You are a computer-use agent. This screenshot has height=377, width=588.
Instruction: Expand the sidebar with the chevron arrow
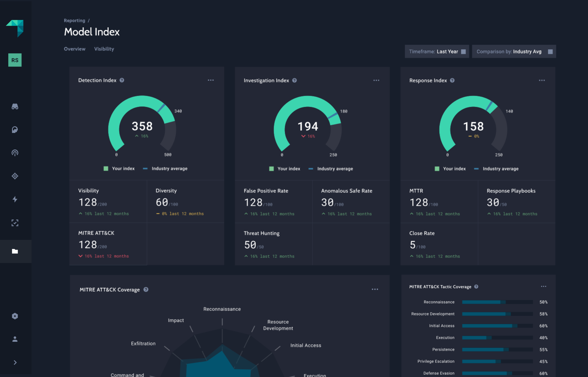15,363
